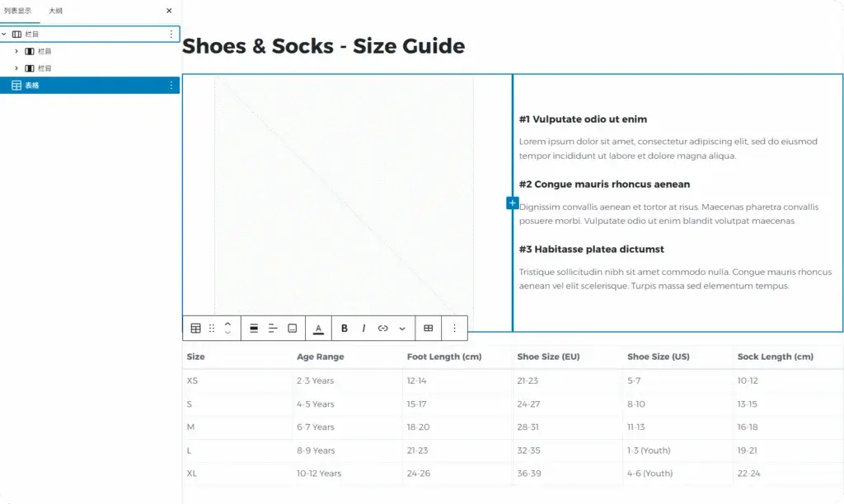The width and height of the screenshot is (844, 504).
Task: Switch to the 大纲 tab
Action: (55, 11)
